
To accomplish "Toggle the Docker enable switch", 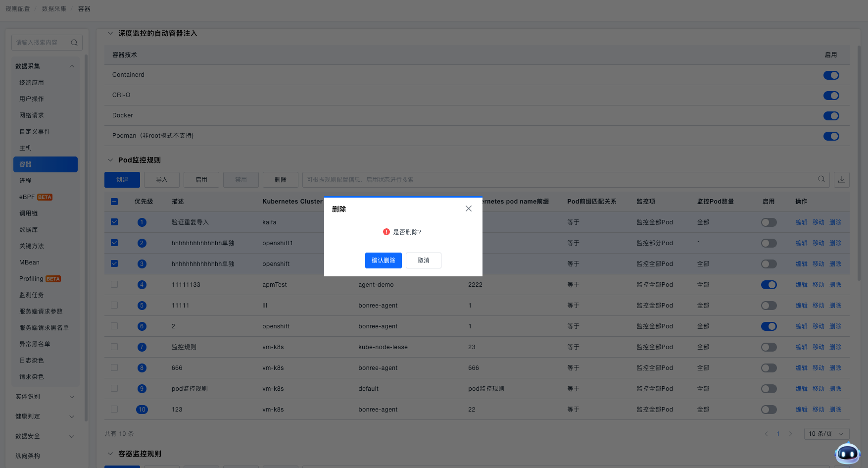I will (831, 116).
